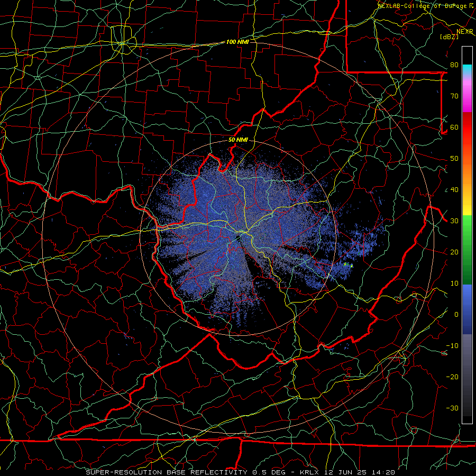This screenshot has height=476, width=476.
Task: Click the green section of the color bar
Action: [x=467, y=250]
